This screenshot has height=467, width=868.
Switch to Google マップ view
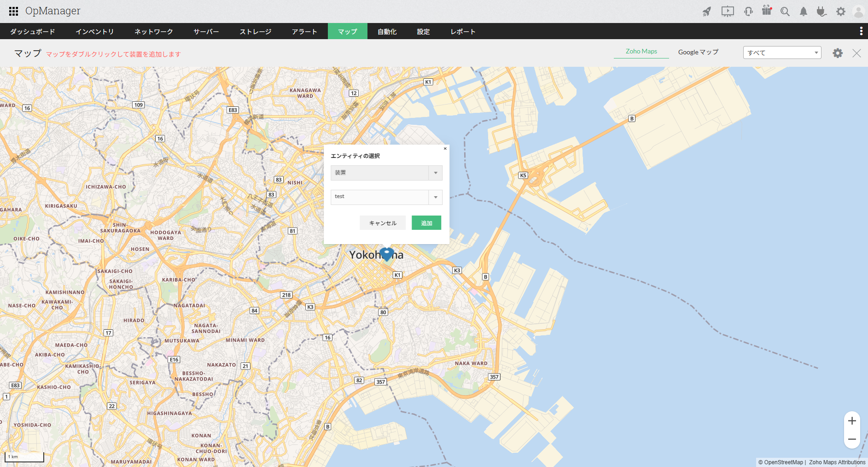point(698,52)
